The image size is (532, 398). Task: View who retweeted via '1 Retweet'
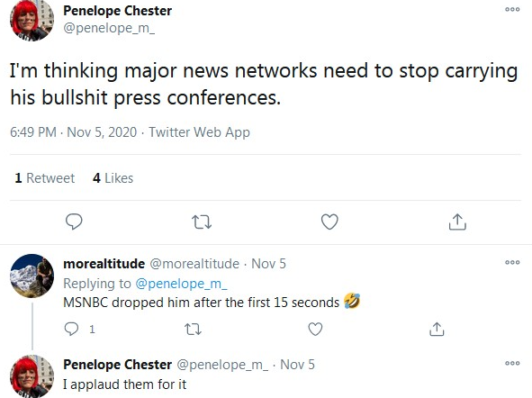coord(45,178)
